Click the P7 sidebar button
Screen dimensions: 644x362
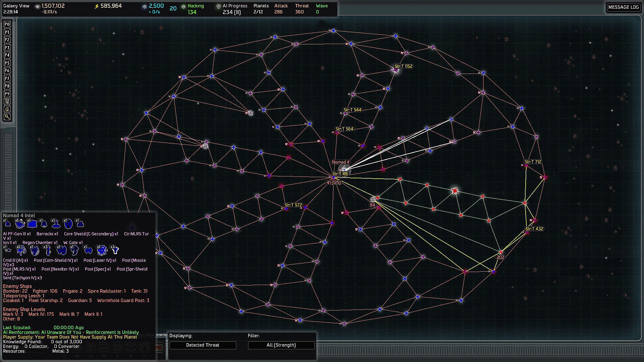click(x=7, y=78)
